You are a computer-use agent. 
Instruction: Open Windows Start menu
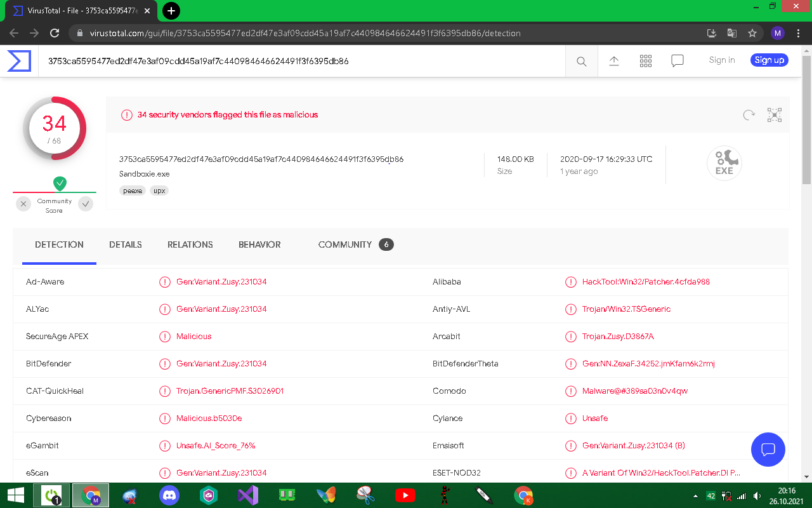point(16,495)
